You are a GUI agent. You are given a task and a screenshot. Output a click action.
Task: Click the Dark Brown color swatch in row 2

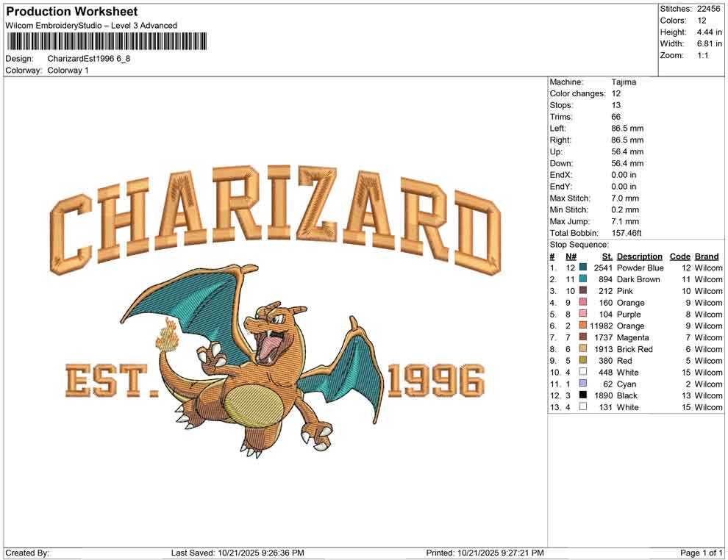pyautogui.click(x=582, y=279)
